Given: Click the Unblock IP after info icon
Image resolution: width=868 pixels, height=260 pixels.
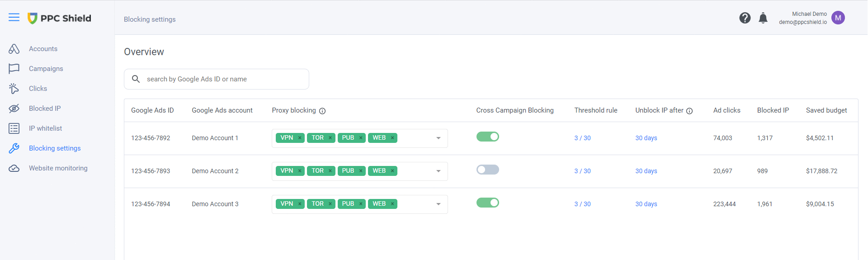Looking at the screenshot, I should pos(689,111).
